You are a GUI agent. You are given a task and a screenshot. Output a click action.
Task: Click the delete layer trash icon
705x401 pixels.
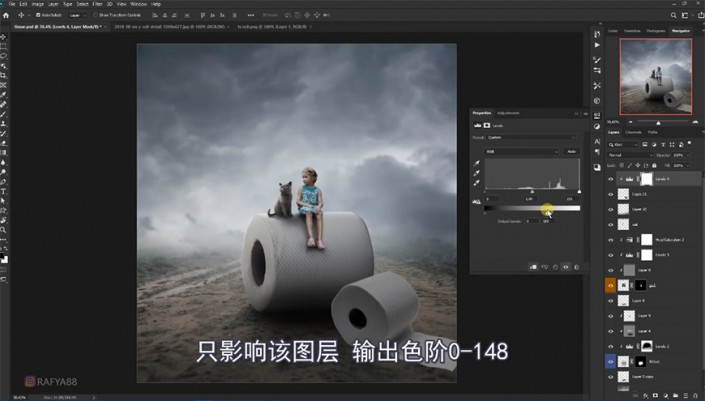695,396
